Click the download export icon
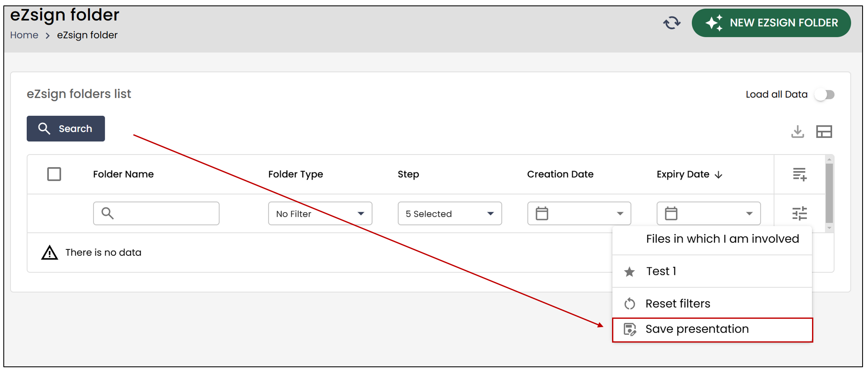The image size is (868, 371). coord(797,132)
